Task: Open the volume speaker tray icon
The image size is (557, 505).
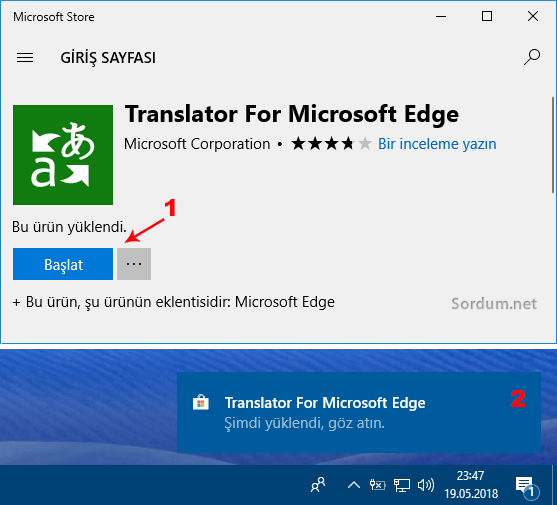Action: pyautogui.click(x=426, y=485)
